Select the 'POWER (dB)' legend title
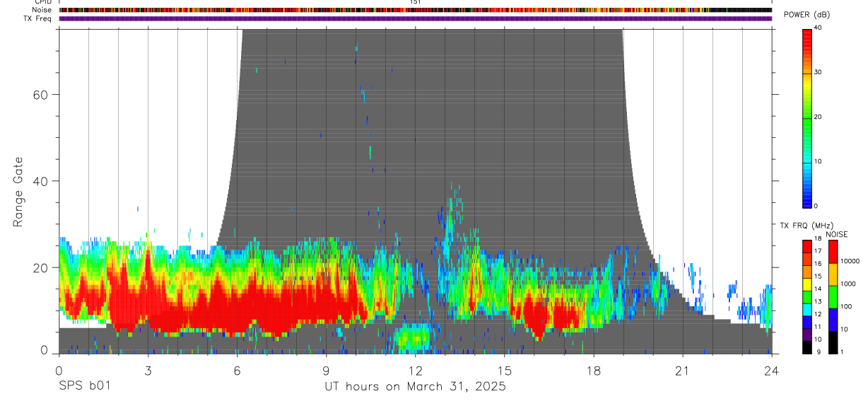 pyautogui.click(x=807, y=15)
